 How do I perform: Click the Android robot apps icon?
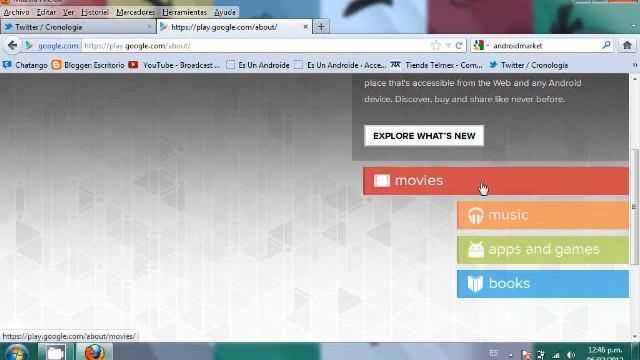coord(476,249)
